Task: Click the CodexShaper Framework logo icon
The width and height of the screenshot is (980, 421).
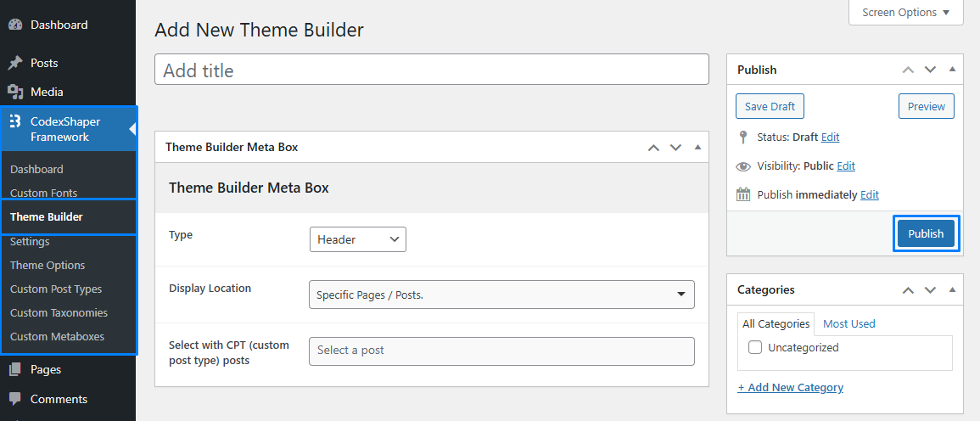Action: [15, 121]
